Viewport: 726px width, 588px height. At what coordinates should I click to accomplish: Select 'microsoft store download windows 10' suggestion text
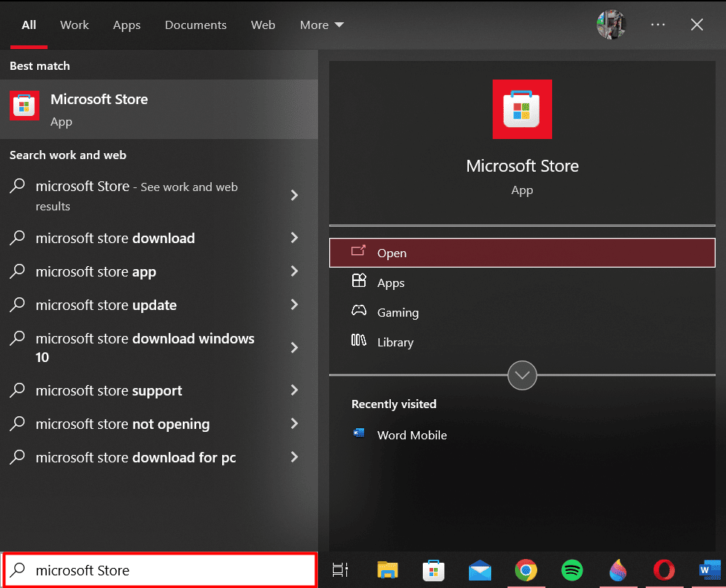[x=145, y=347]
